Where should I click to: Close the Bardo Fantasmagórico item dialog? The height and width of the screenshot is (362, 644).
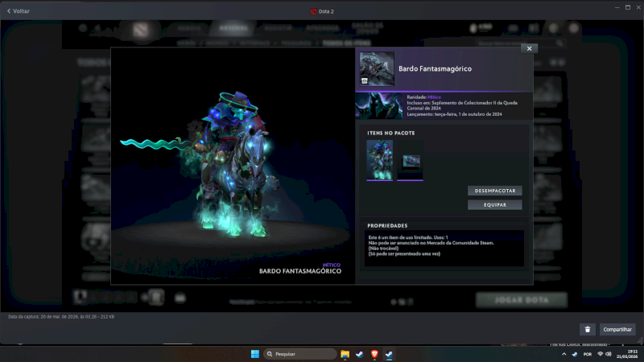(x=529, y=48)
